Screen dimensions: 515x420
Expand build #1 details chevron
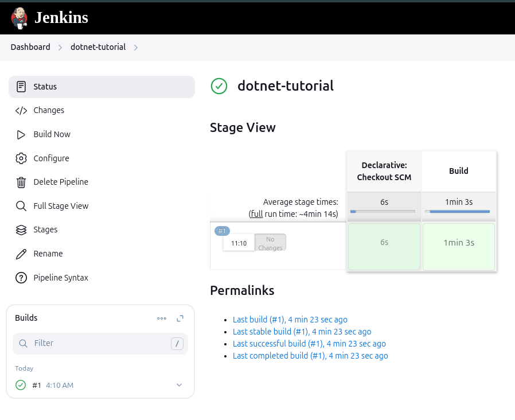[179, 385]
